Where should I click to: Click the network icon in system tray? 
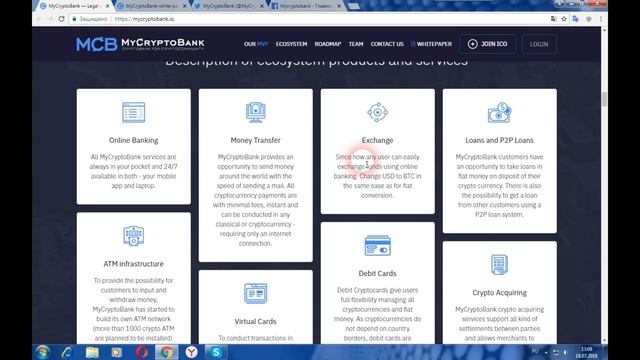point(556,352)
